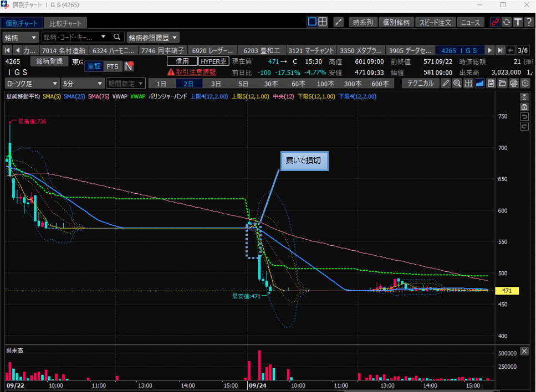Close the 出来高 volume panel
536x392 pixels.
(x=524, y=352)
